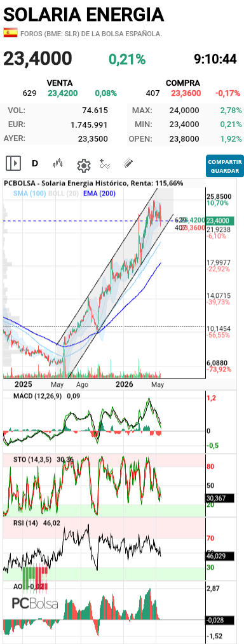Click the 17,9977 price axis label
Screen dimensions: 244x644
(219, 262)
